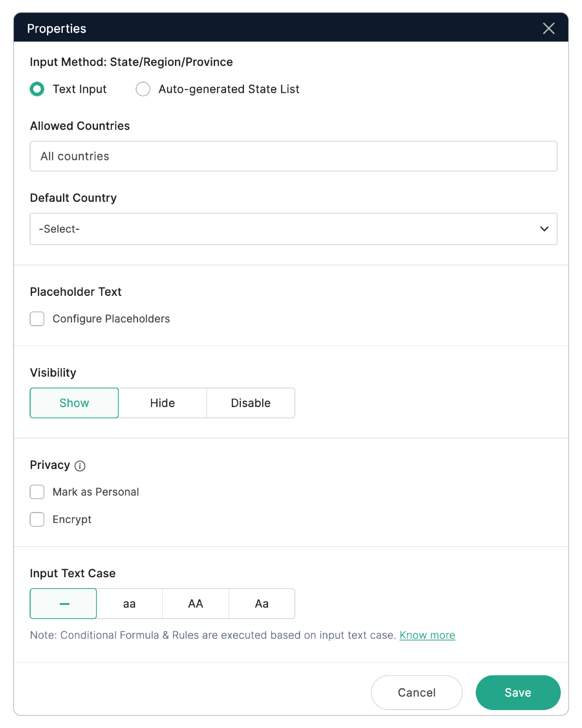Close the Properties dialog with X
The width and height of the screenshot is (582, 728).
(549, 29)
